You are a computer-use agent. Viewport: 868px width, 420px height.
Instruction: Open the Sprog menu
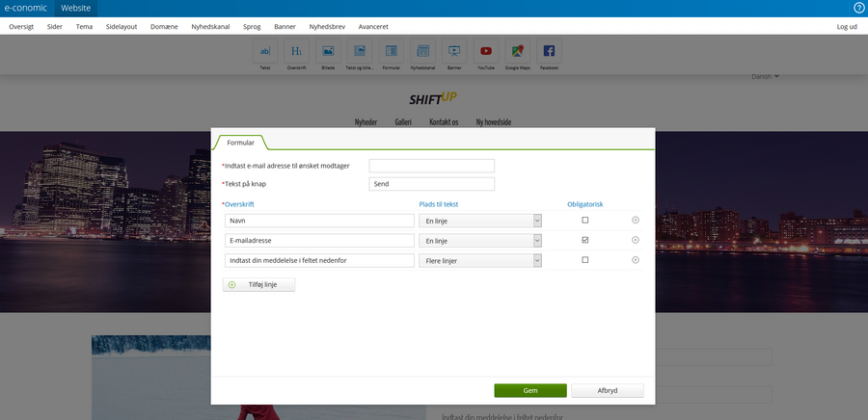pyautogui.click(x=252, y=27)
